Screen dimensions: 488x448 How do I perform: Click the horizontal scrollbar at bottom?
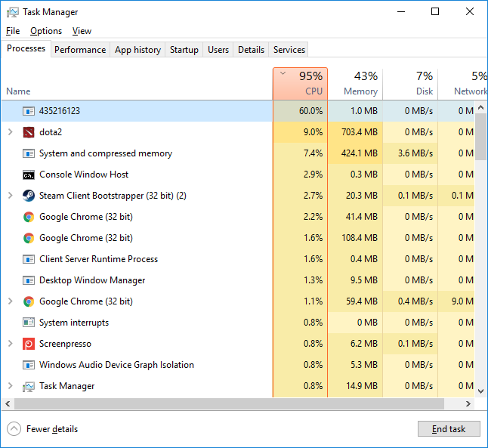[227, 403]
